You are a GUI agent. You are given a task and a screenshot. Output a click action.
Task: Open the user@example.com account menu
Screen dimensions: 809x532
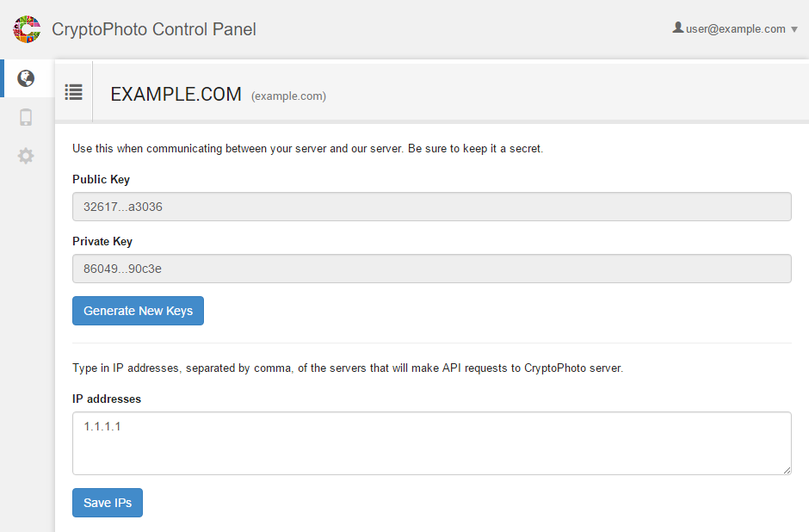click(735, 29)
